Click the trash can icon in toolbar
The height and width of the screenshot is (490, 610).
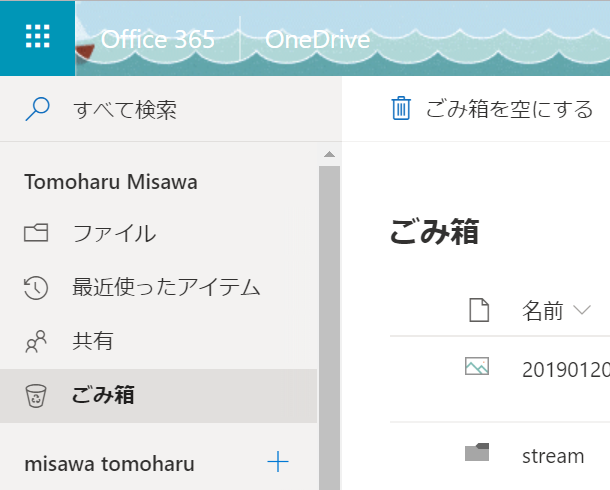[401, 108]
